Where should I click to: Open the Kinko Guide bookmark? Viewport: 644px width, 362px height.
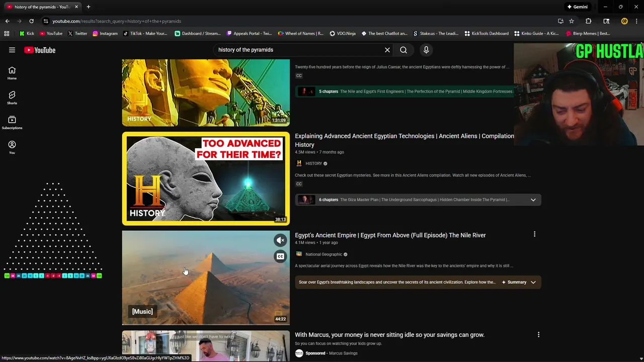[x=536, y=34]
